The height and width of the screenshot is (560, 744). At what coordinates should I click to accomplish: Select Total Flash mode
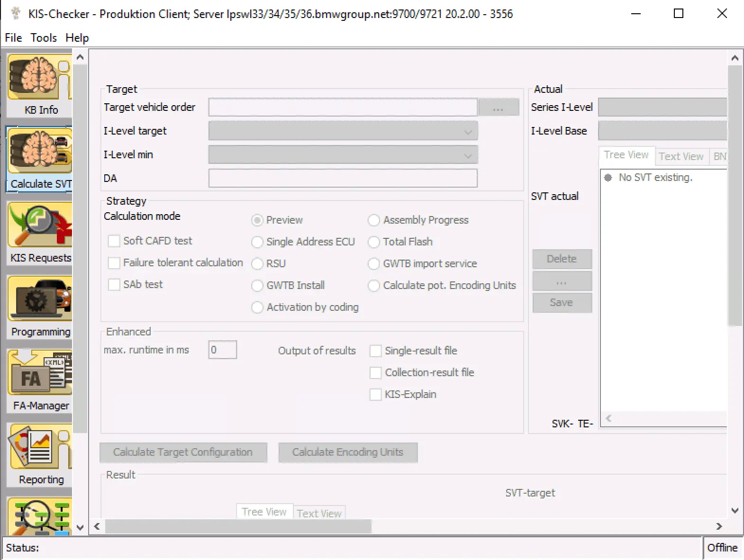coord(374,242)
